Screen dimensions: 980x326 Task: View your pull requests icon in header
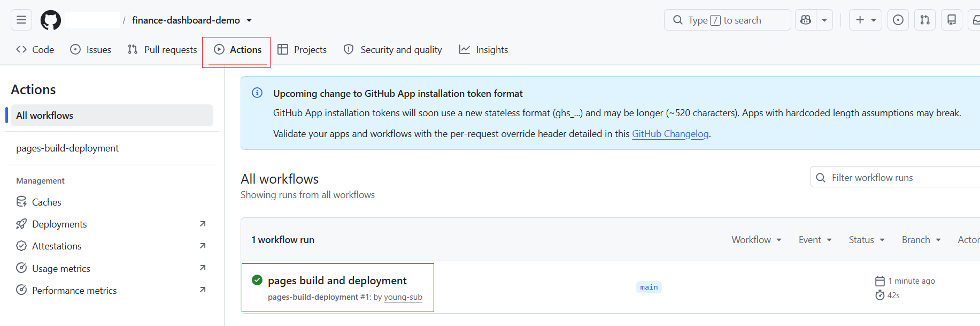click(925, 20)
